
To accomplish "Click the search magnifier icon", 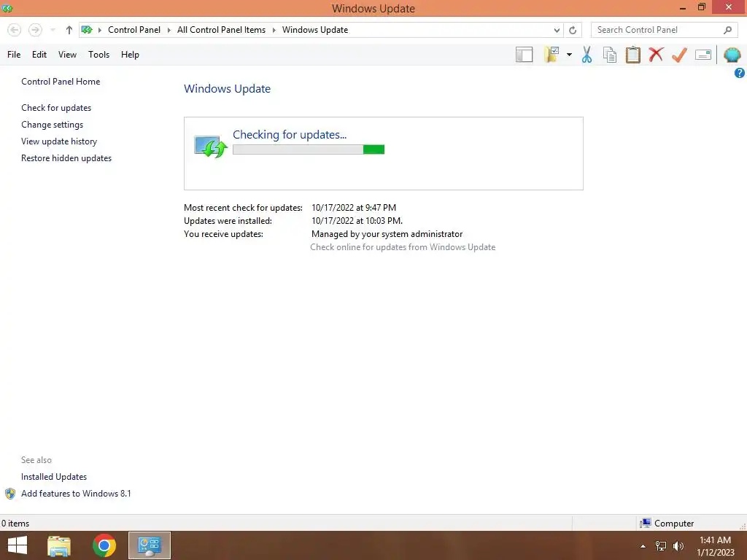I will 727,30.
